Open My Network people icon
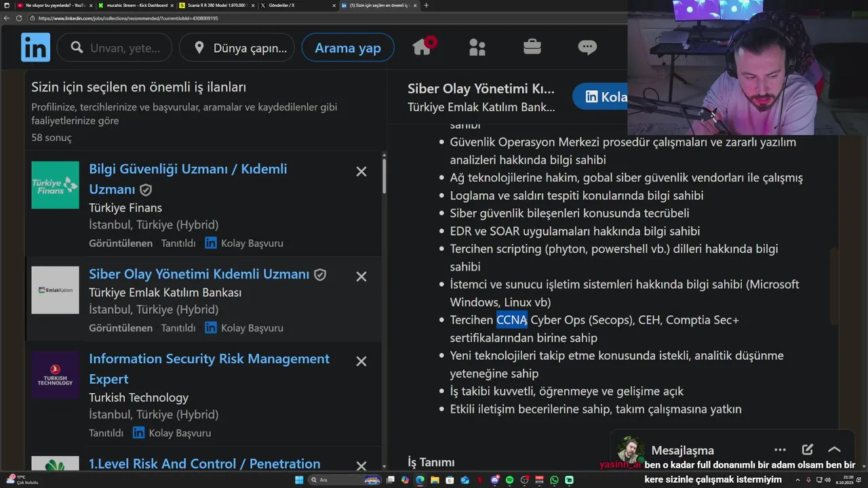The image size is (868, 488). click(x=477, y=47)
